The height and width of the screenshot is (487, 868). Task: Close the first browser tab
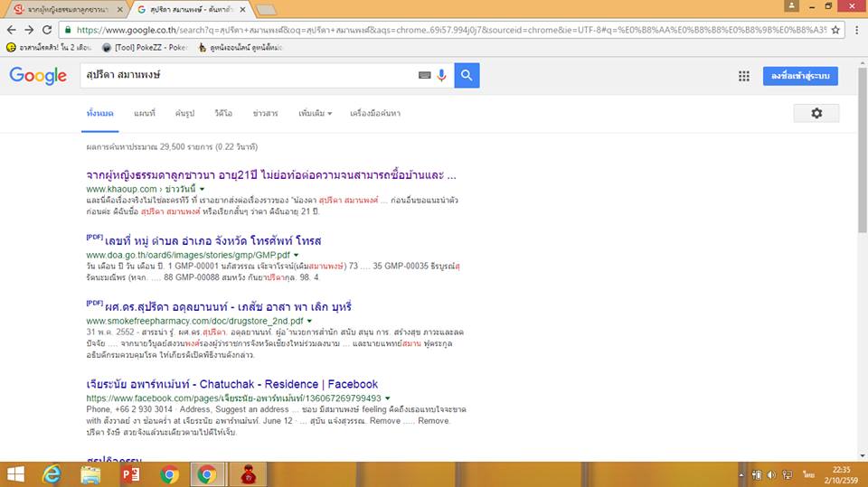click(120, 9)
